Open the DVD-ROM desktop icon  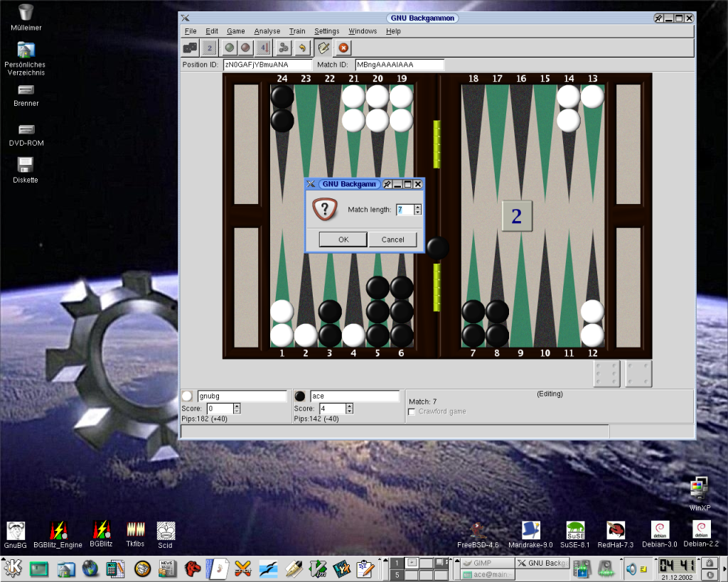point(26,135)
